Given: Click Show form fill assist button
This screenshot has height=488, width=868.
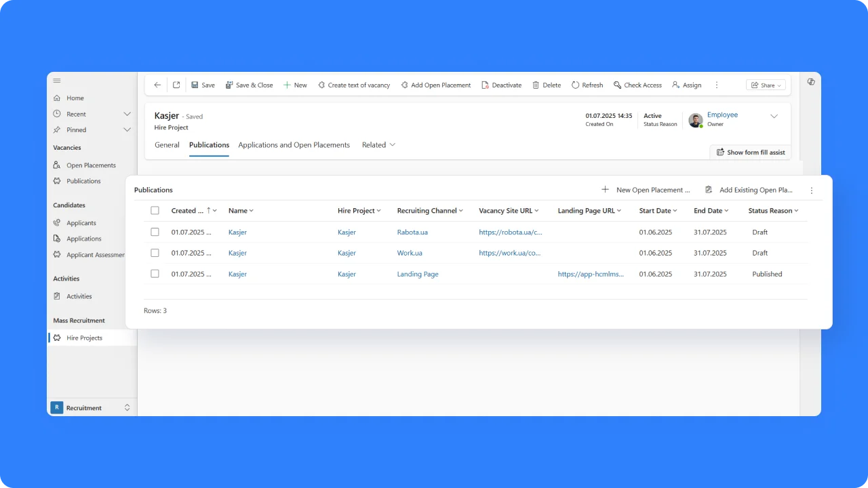Looking at the screenshot, I should 750,152.
